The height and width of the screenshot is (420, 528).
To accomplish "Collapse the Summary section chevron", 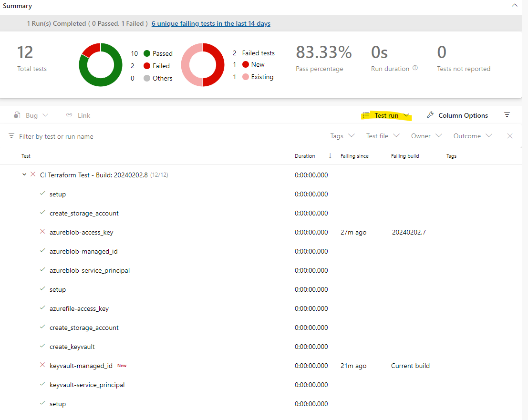I will 514,5.
